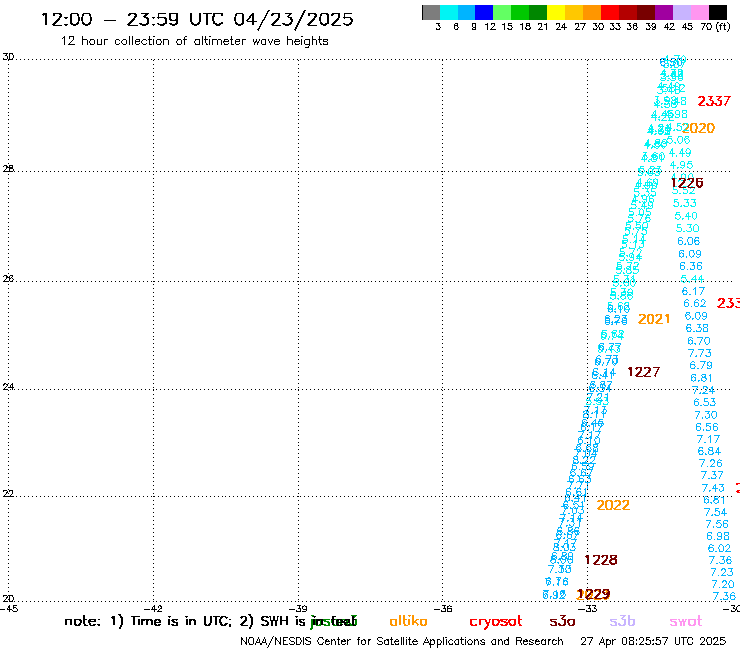Click the dark red time label 1226
The height and width of the screenshot is (650, 740).
(x=687, y=183)
